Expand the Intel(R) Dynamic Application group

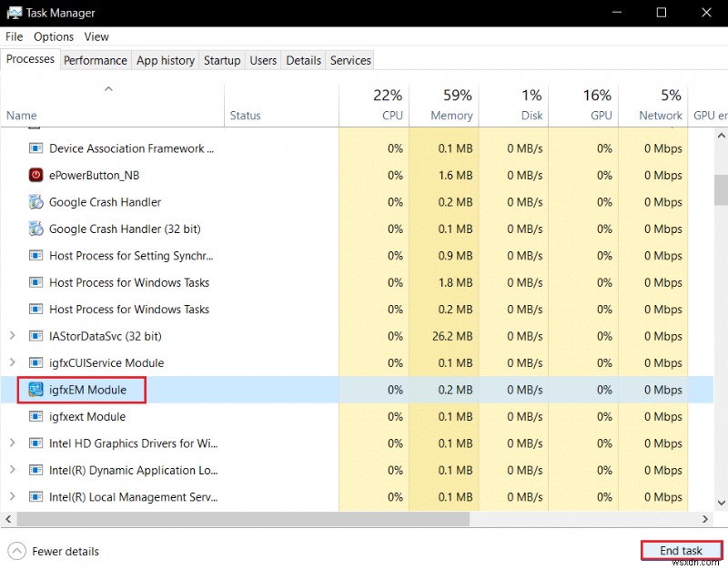[x=11, y=471]
